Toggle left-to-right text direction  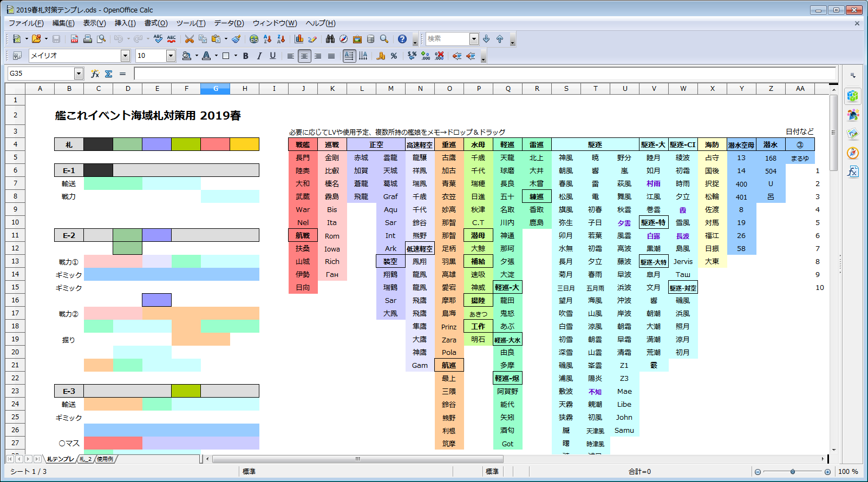tap(349, 56)
